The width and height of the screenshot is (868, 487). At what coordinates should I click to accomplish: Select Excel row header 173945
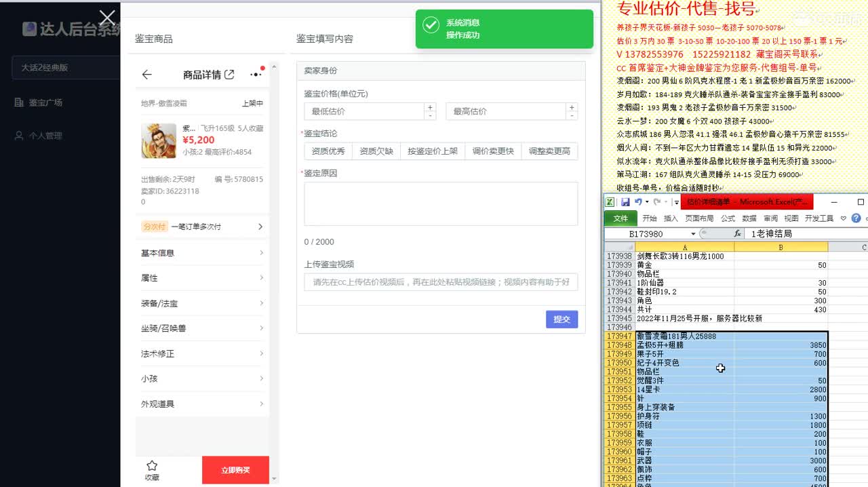coord(619,318)
